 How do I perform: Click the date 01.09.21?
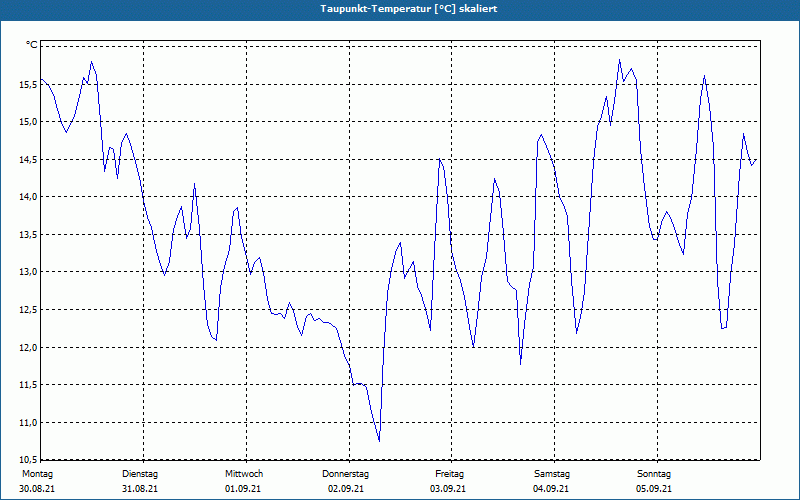click(x=243, y=489)
